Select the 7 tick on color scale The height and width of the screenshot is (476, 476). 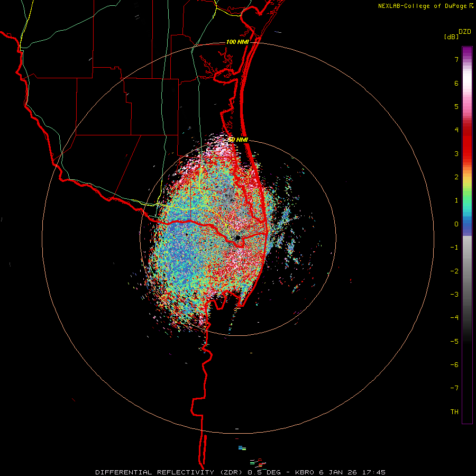[456, 59]
